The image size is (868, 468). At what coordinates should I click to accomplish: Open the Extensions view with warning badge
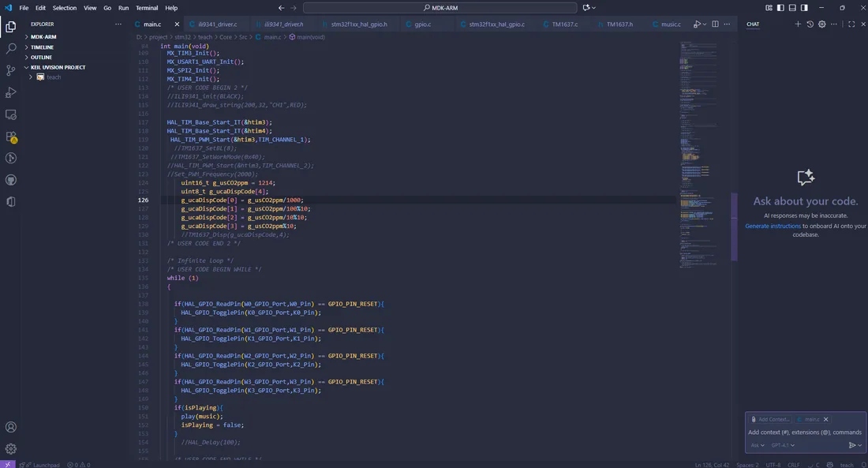pos(10,137)
